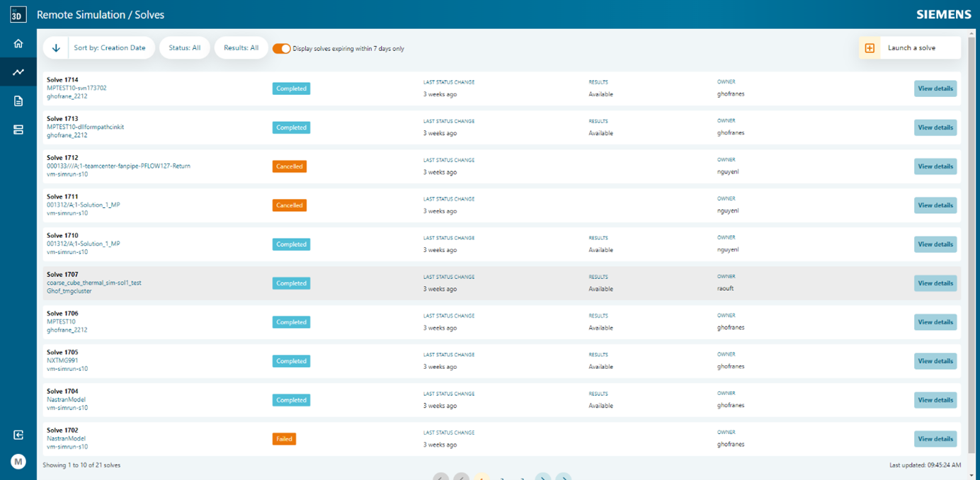This screenshot has height=480, width=980.
Task: Select page 2 in pagination
Action: click(x=503, y=478)
